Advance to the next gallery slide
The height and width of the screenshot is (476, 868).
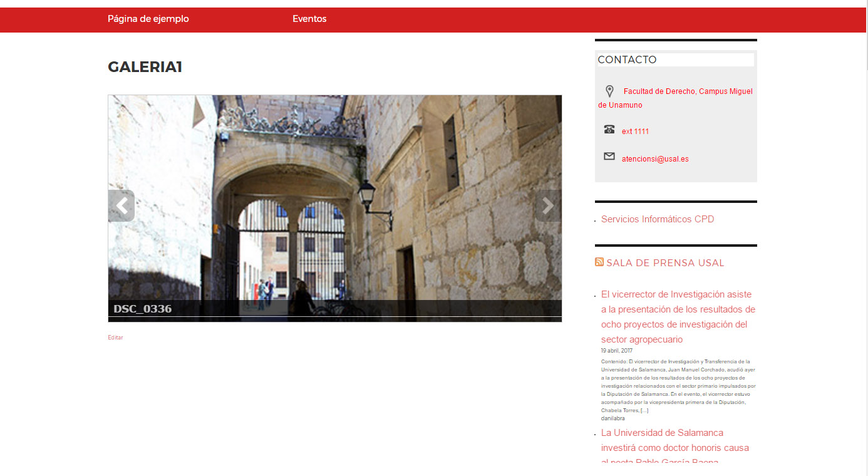[x=548, y=205]
